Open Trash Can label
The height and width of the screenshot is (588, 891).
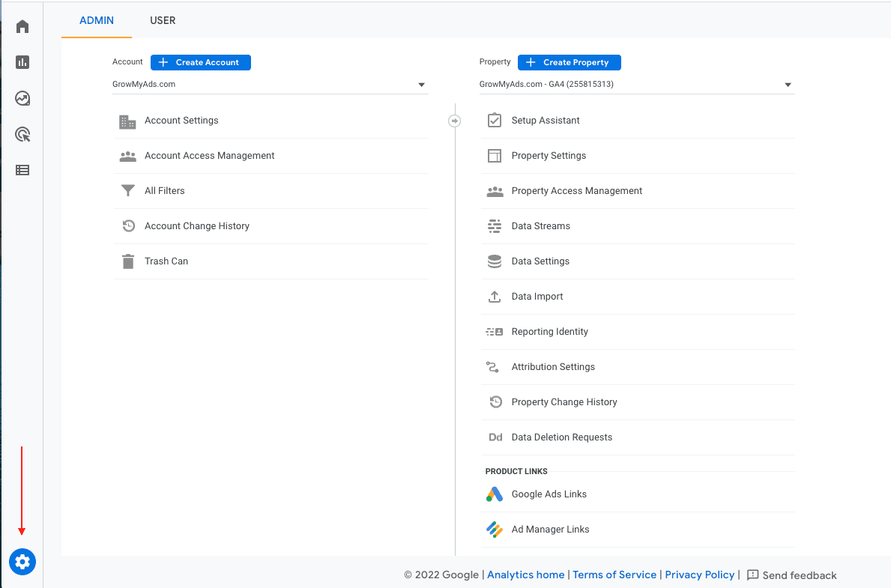click(x=166, y=261)
